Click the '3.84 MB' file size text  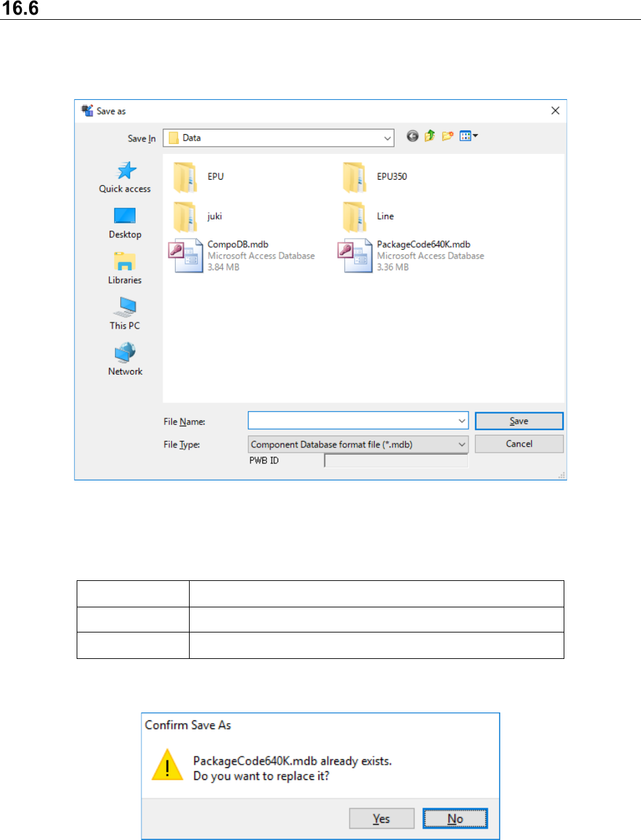(x=223, y=267)
